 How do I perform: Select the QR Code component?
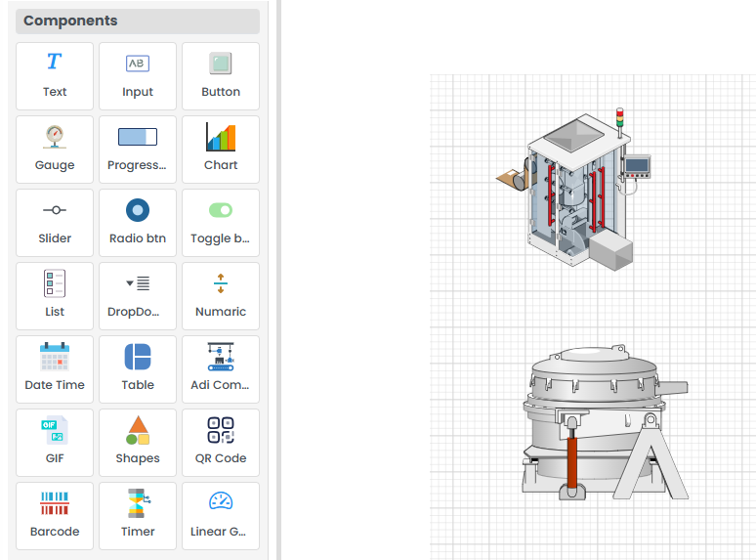221,443
